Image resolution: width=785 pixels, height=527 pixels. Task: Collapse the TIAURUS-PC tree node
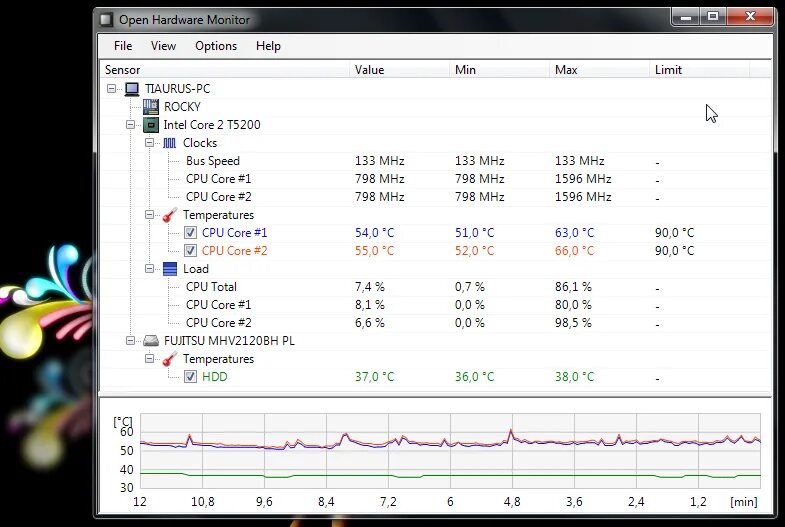pyautogui.click(x=111, y=89)
